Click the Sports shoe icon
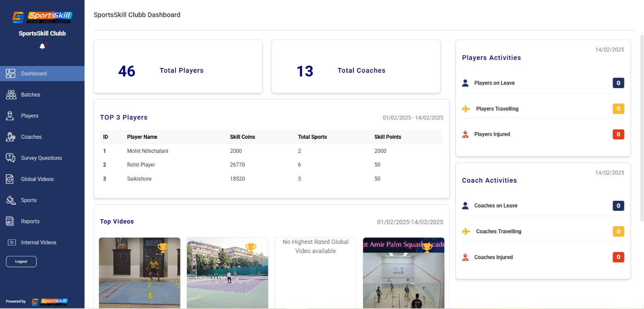Image resolution: width=644 pixels, height=309 pixels. click(x=10, y=200)
